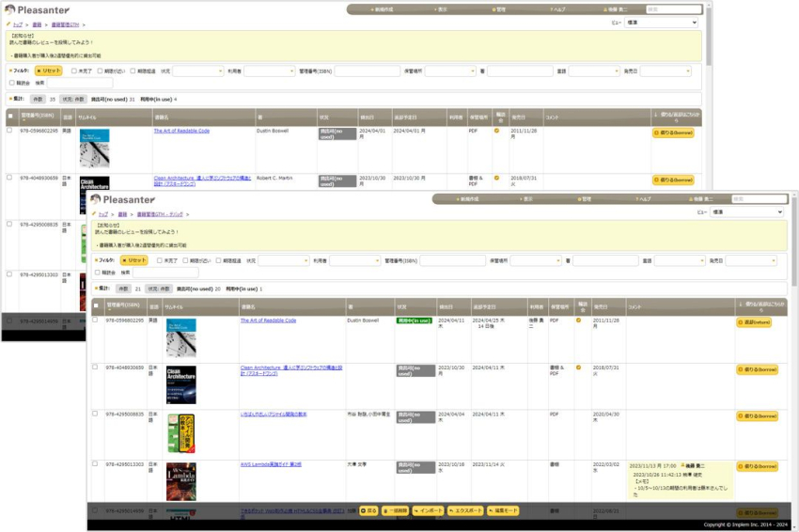This screenshot has height=532, width=799.
Task: Expand the 状況 status filter dropdown in front window
Action: click(x=284, y=260)
